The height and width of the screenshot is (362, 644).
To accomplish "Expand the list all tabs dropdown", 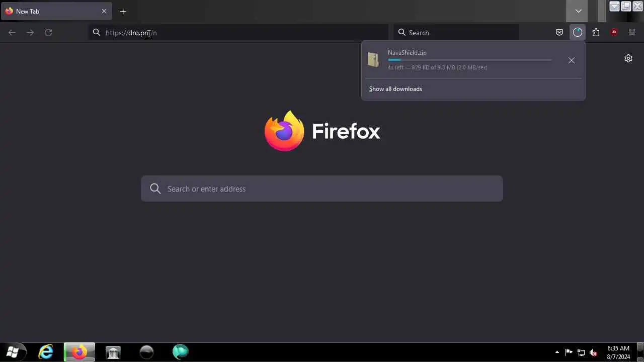I will click(578, 11).
